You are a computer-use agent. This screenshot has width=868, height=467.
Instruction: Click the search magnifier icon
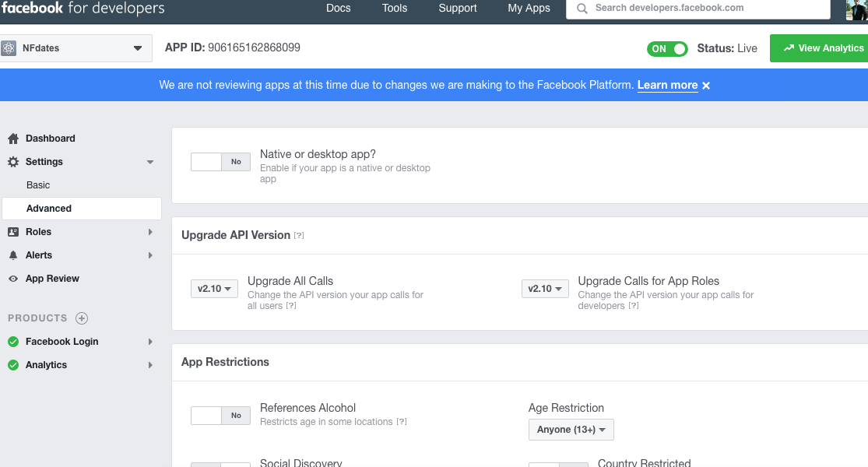582,9
